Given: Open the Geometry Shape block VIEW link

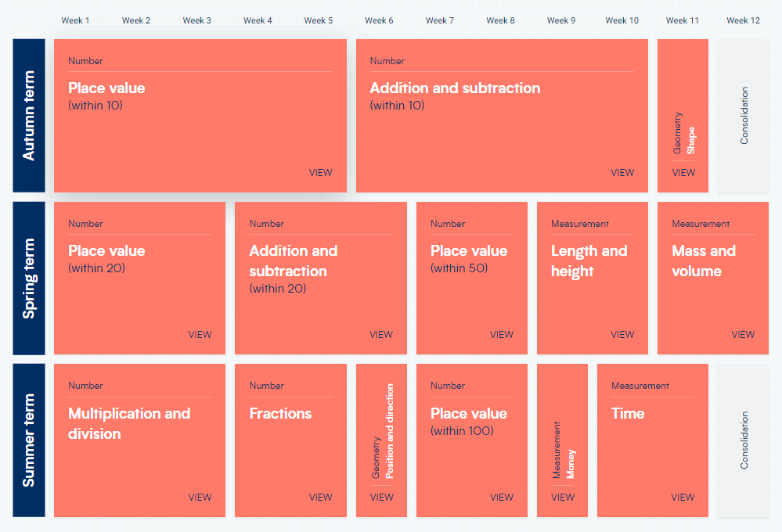Looking at the screenshot, I should pyautogui.click(x=683, y=173).
